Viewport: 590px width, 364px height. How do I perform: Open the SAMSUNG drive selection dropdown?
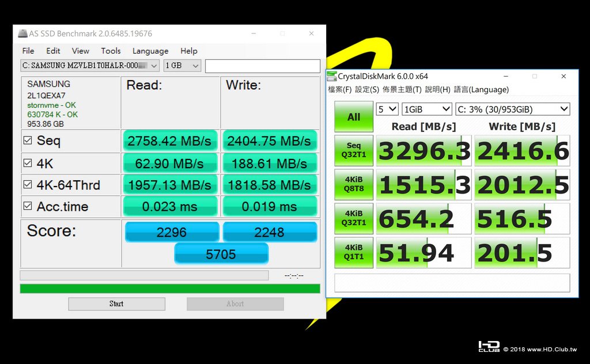[90, 66]
